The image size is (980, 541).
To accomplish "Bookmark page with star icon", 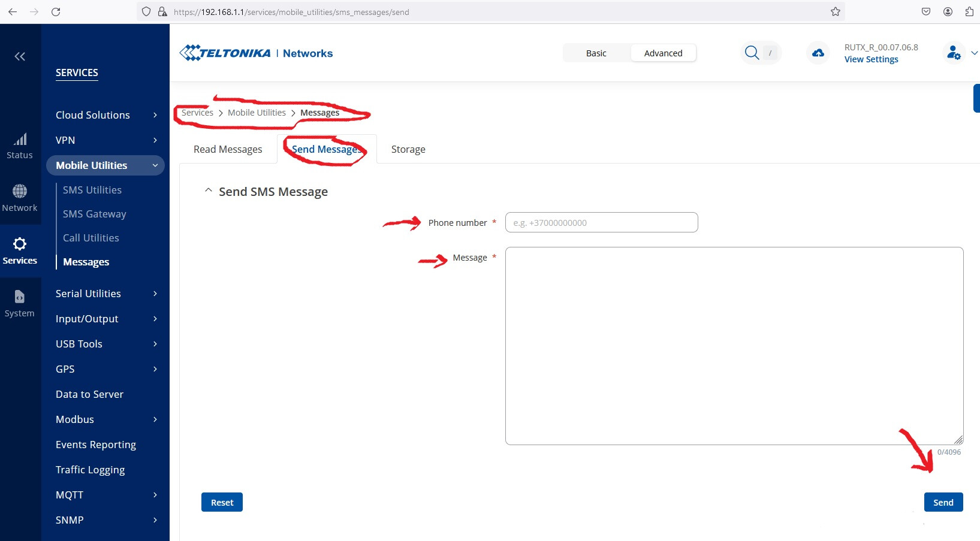I will coord(836,11).
